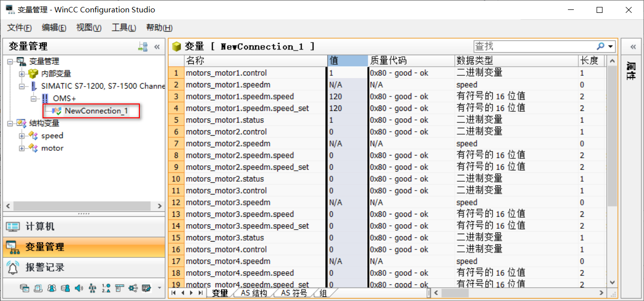Click the tree sync icon in 变量管理 header
644x301 pixels.
pyautogui.click(x=143, y=47)
